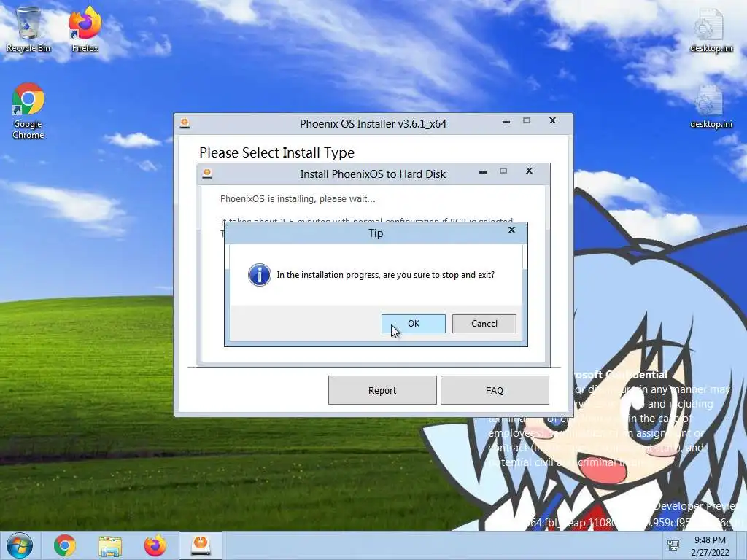Select the upper desktop.ini file icon
747x560 pixels.
pos(711,29)
